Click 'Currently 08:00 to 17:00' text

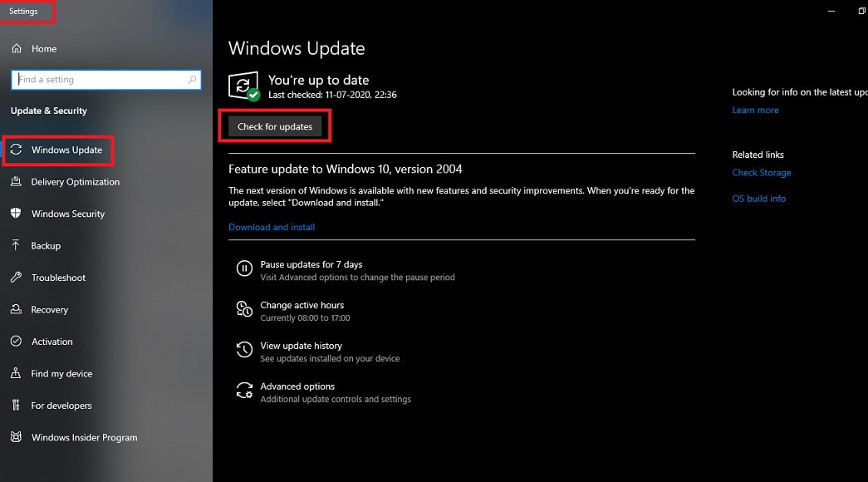click(x=305, y=318)
